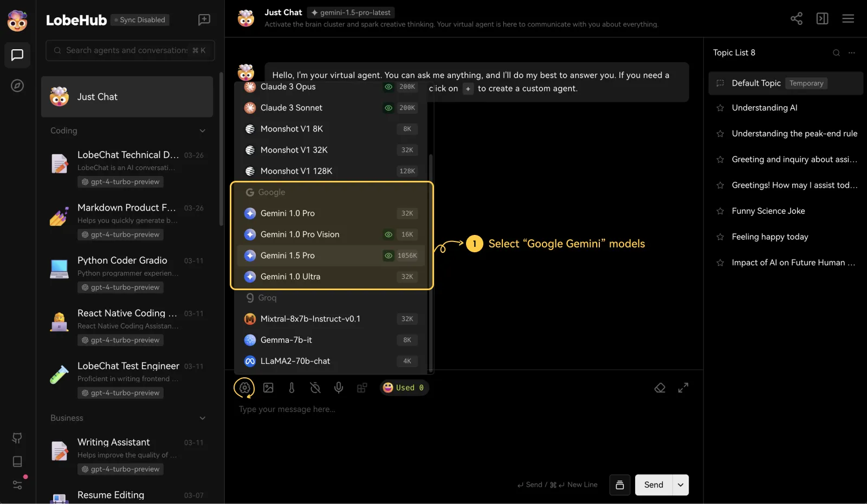Click the history timer-off icon
This screenshot has width=867, height=504.
click(315, 388)
